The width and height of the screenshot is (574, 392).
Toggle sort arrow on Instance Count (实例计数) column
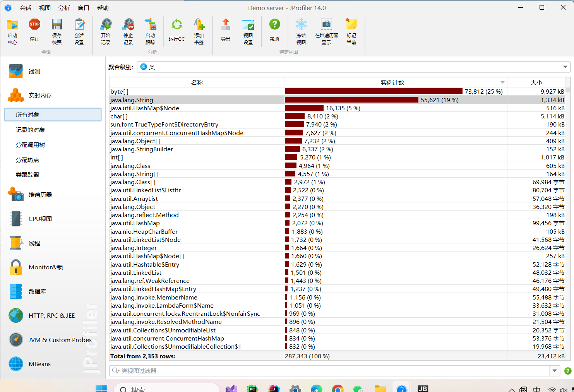click(502, 82)
